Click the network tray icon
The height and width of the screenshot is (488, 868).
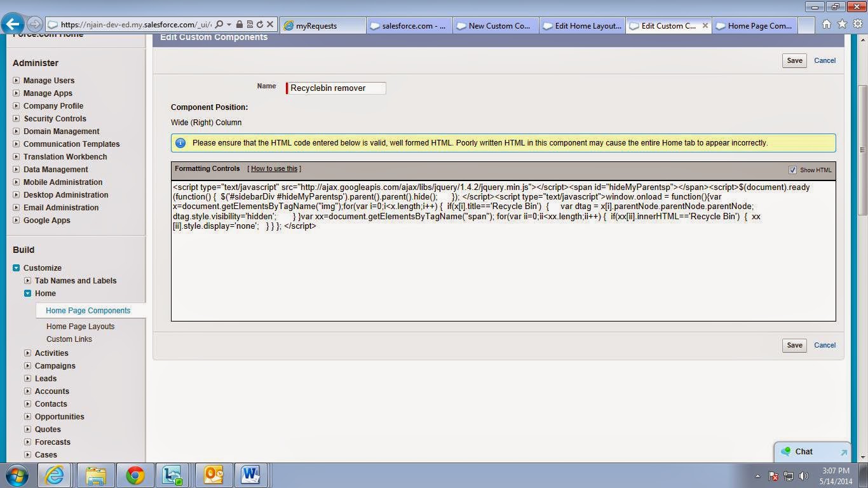789,475
